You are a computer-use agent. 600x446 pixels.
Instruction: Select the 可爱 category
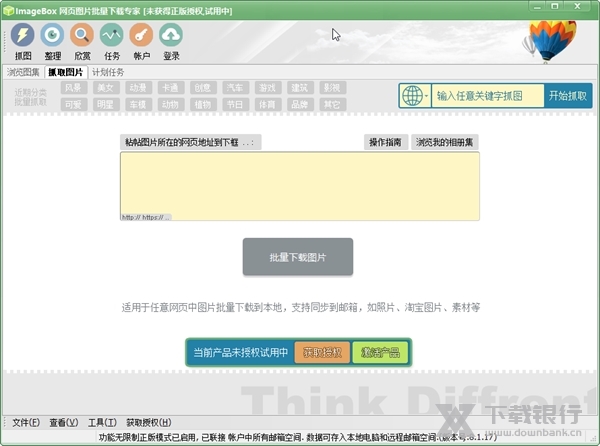[x=73, y=104]
